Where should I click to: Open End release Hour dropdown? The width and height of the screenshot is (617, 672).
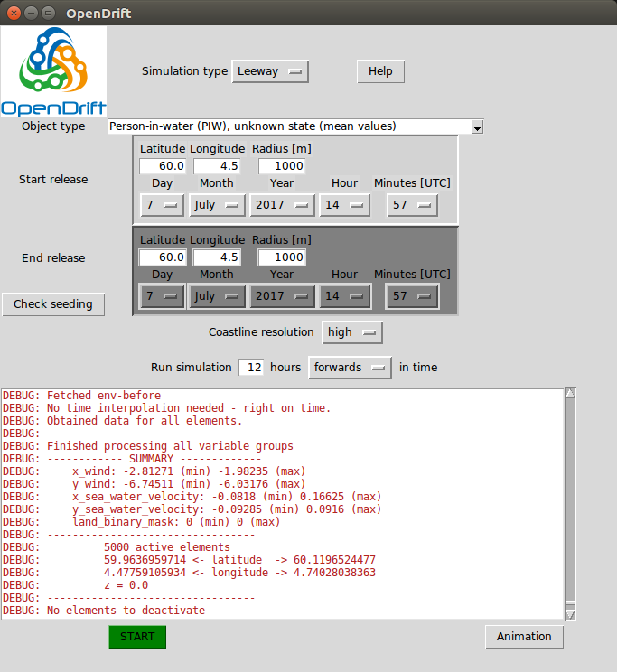coord(345,296)
